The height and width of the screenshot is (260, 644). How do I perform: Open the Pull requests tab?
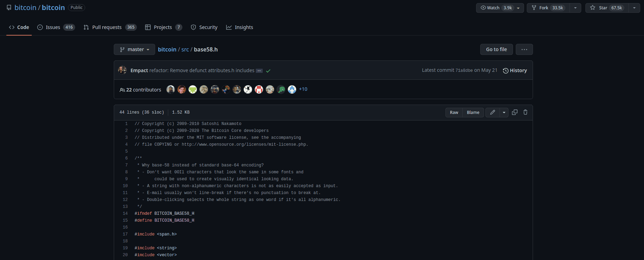click(110, 27)
